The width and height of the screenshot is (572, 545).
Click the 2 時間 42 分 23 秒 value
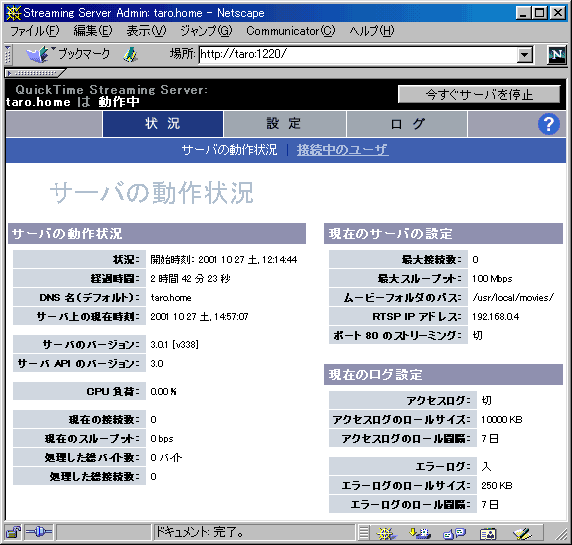tap(190, 279)
